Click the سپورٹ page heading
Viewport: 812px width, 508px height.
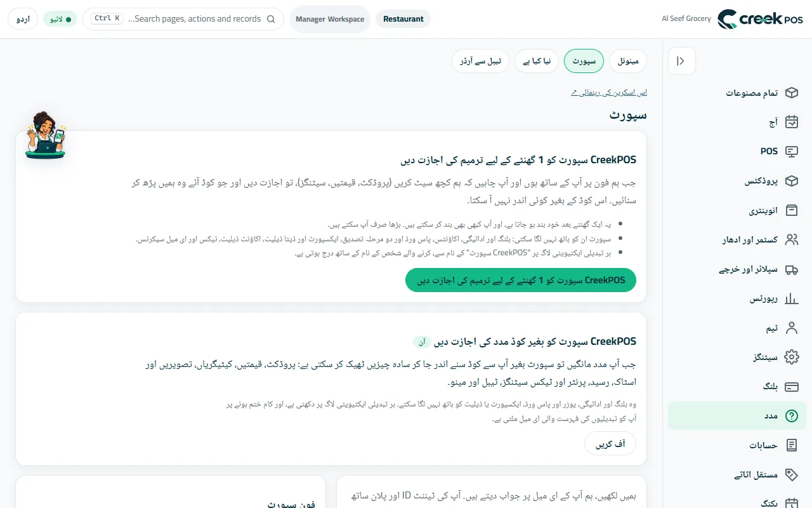tap(628, 115)
